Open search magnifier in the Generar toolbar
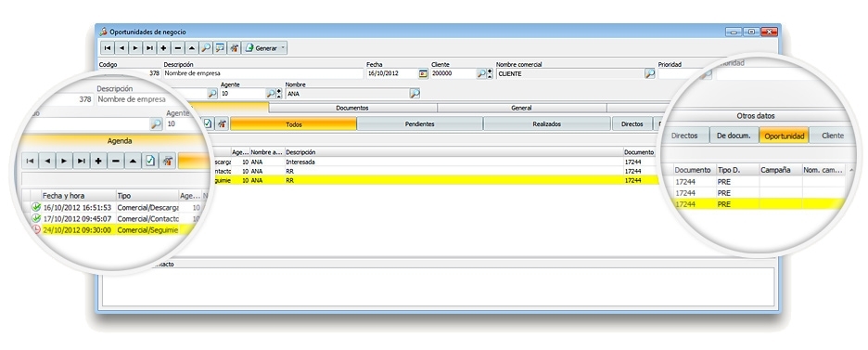 (206, 48)
